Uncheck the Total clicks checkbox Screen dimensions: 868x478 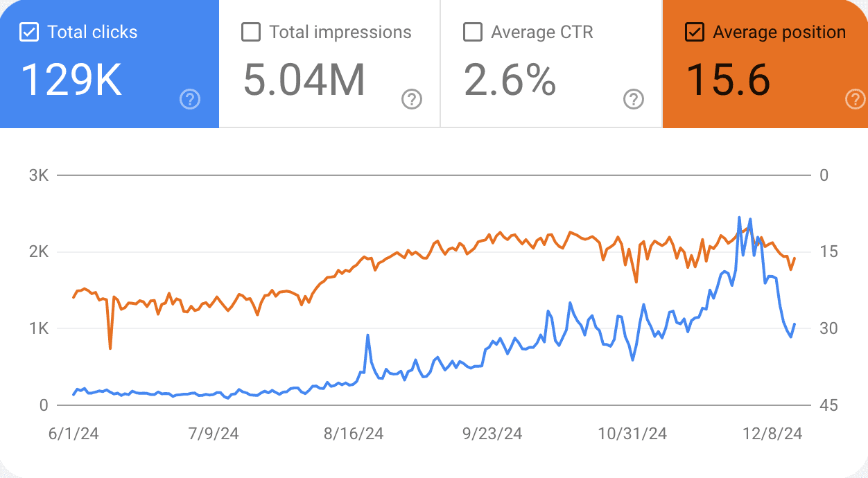point(29,33)
